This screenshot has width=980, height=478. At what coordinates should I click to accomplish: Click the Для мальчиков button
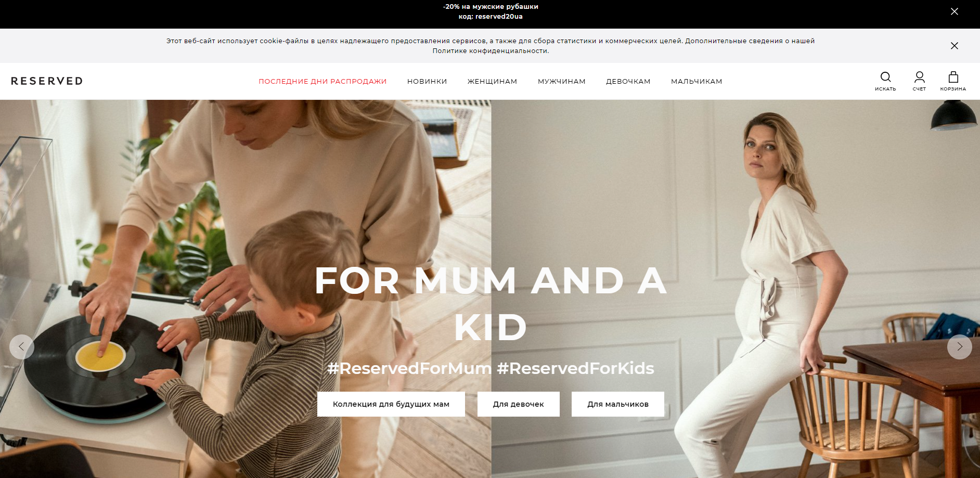click(618, 404)
